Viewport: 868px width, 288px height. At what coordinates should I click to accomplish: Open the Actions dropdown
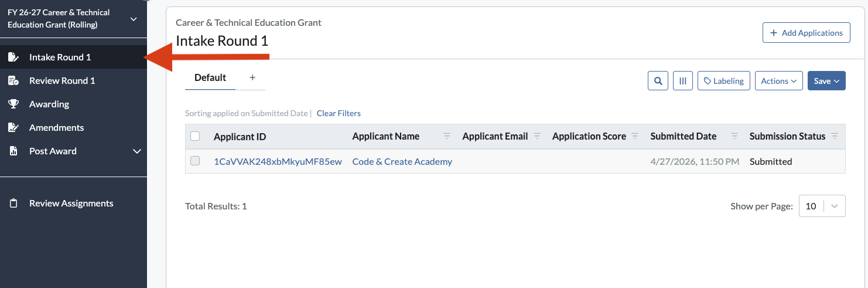pos(779,81)
